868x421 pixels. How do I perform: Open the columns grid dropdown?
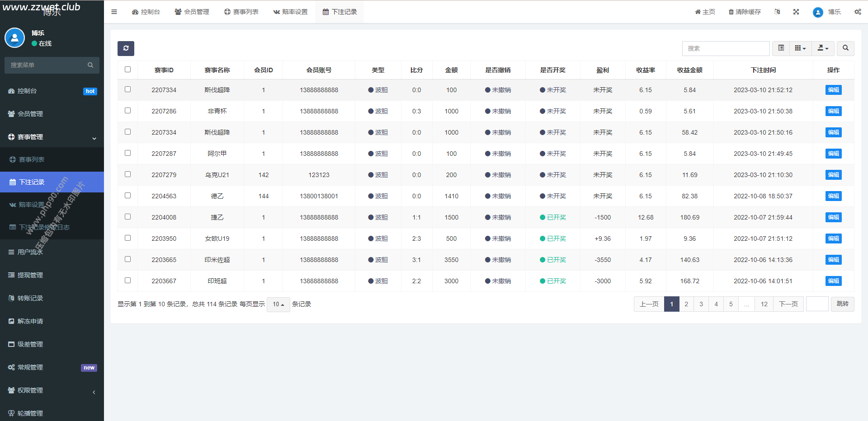(800, 48)
